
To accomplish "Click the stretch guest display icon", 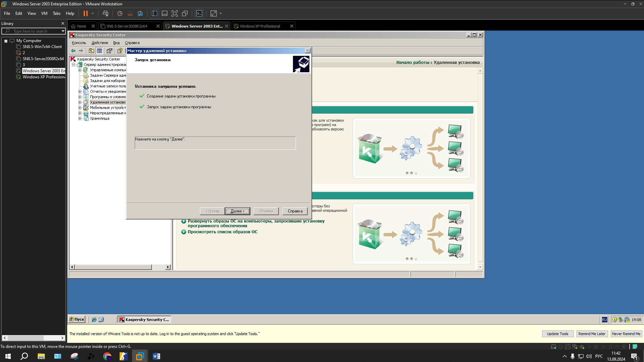I will [214, 13].
